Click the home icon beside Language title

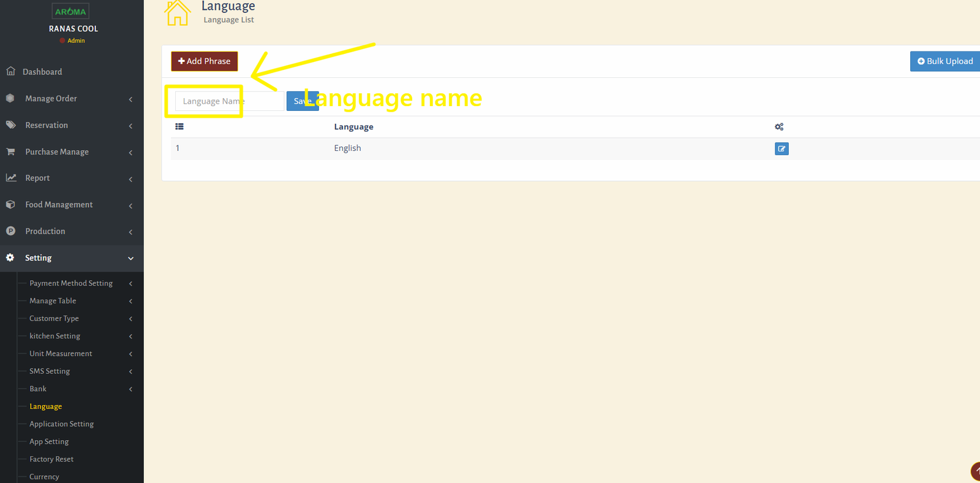178,13
